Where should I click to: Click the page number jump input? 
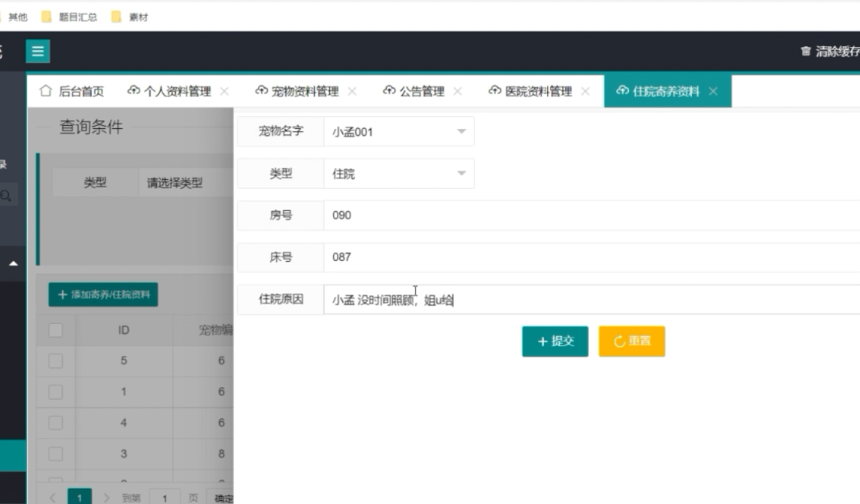coord(165,498)
